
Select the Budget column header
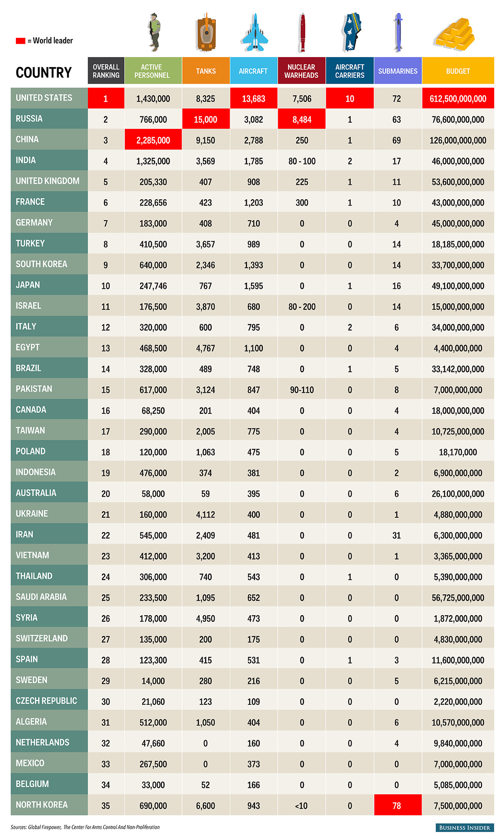coord(458,71)
